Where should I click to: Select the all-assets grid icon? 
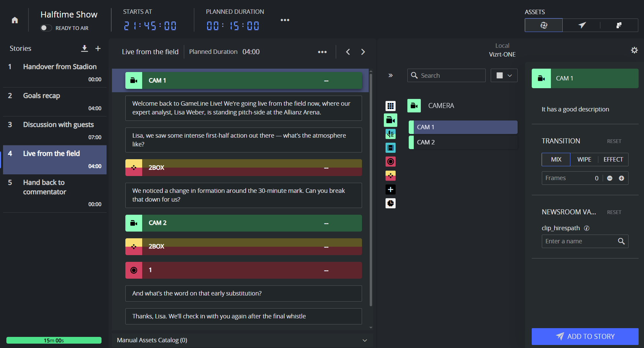click(390, 106)
